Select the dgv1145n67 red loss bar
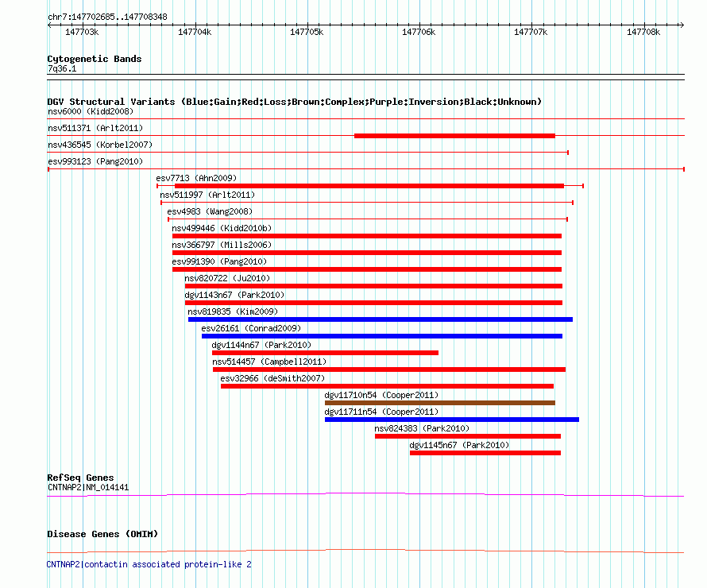 pos(485,453)
